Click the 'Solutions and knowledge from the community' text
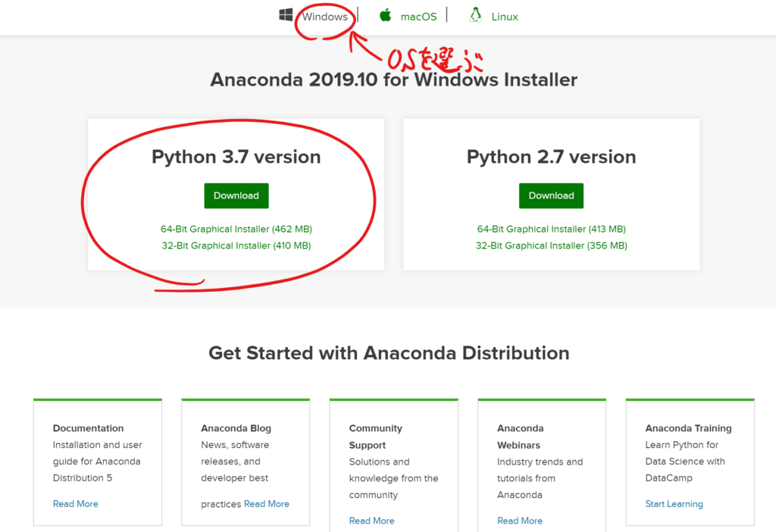Screen dimensions: 776x532 (x=393, y=478)
